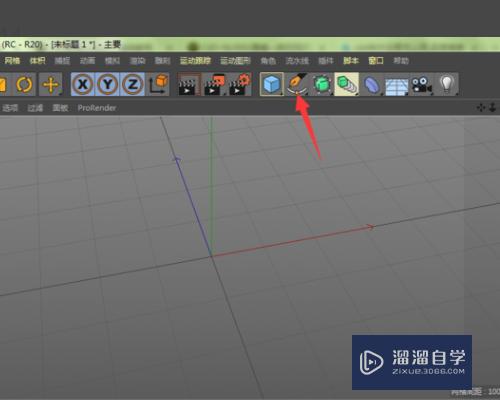Add a Cube primitive object
The width and height of the screenshot is (500, 400).
(x=272, y=84)
